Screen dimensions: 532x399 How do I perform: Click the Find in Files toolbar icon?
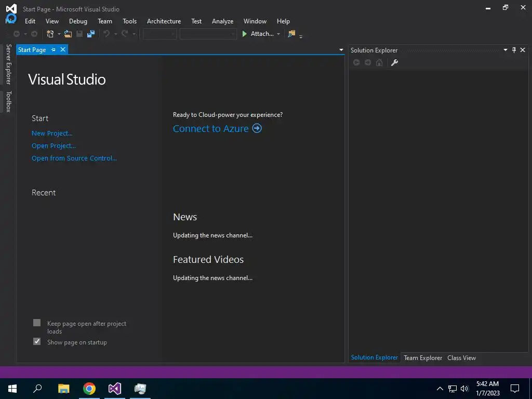(291, 34)
